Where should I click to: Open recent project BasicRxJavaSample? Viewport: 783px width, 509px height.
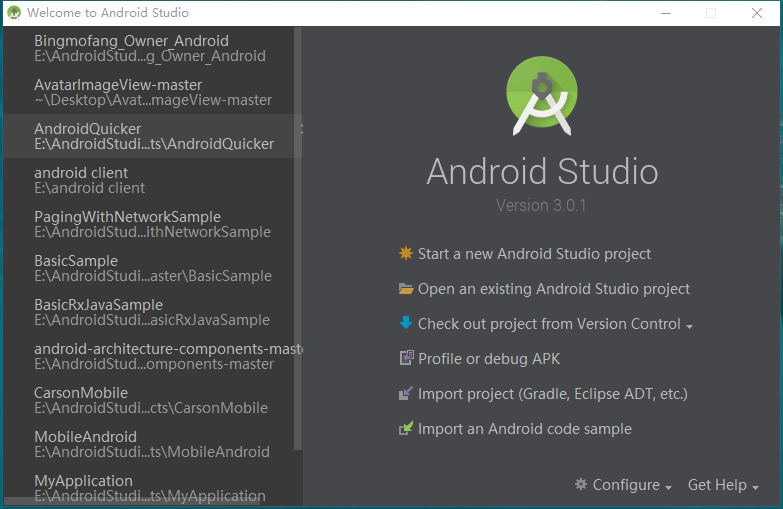point(148,312)
